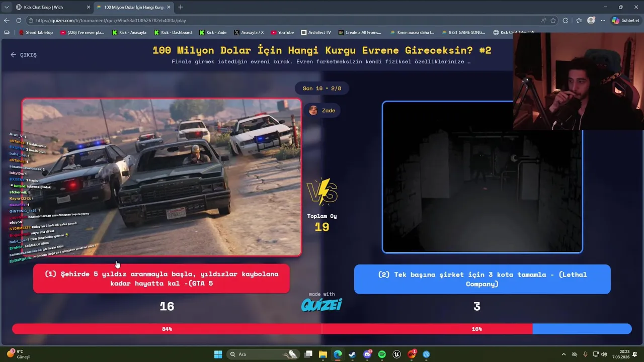644x362 pixels.
Task: Open the I've never pla... bookmark
Action: click(82, 32)
